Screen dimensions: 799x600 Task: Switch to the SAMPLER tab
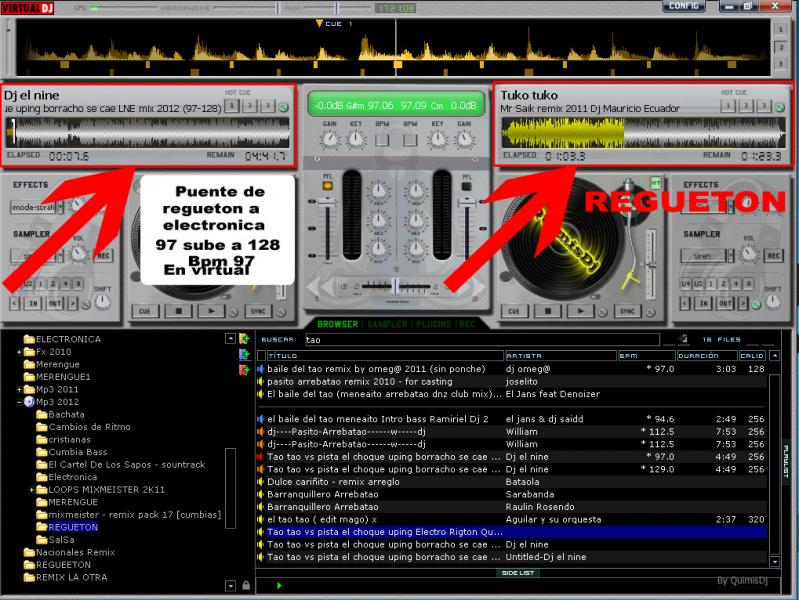pos(387,324)
